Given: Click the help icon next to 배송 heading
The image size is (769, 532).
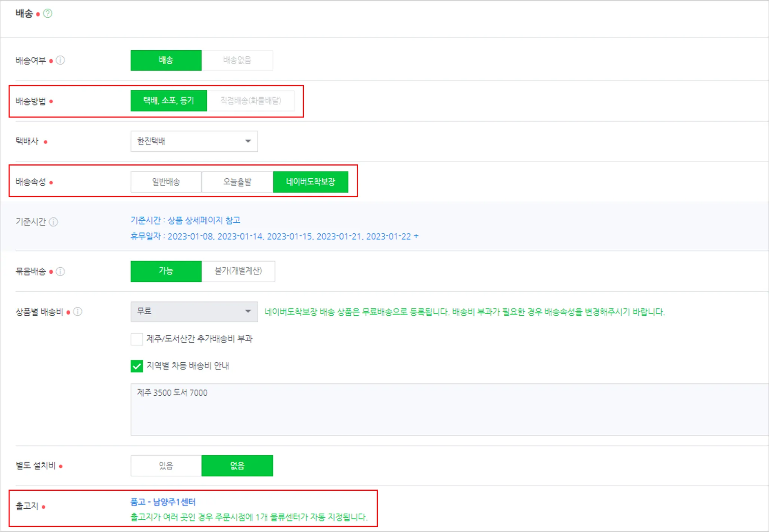Looking at the screenshot, I should point(48,14).
